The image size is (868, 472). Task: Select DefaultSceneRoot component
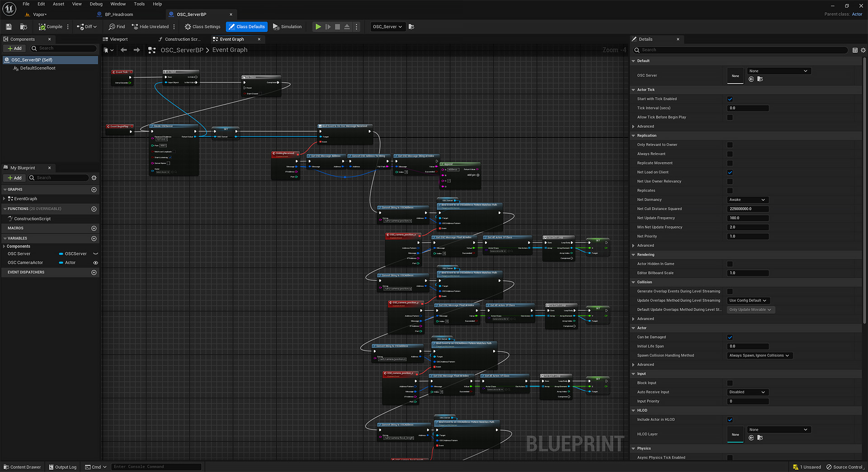pos(38,68)
